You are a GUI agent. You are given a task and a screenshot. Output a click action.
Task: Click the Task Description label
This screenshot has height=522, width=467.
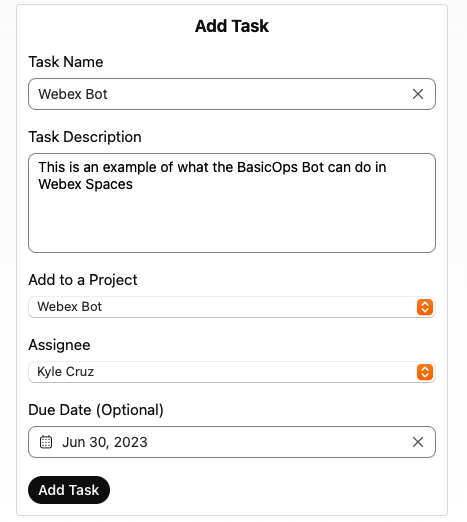coord(85,137)
